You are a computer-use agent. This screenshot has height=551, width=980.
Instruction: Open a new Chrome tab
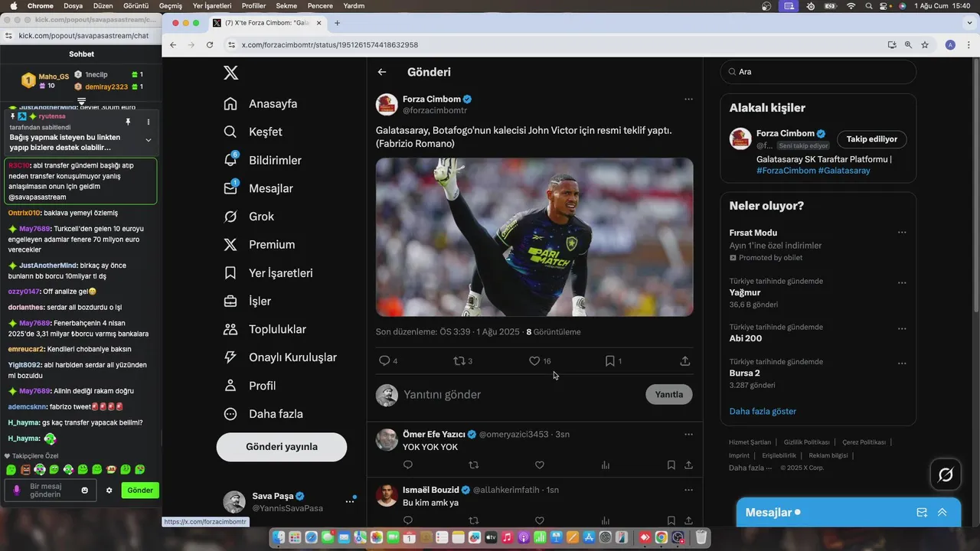click(x=338, y=23)
